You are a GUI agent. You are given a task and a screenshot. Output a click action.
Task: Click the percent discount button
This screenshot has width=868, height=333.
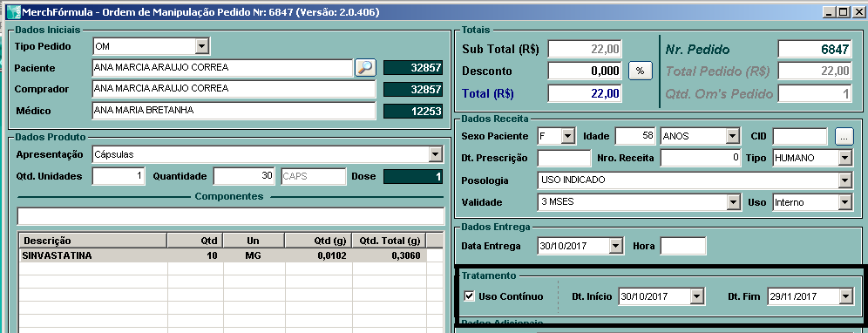(641, 71)
